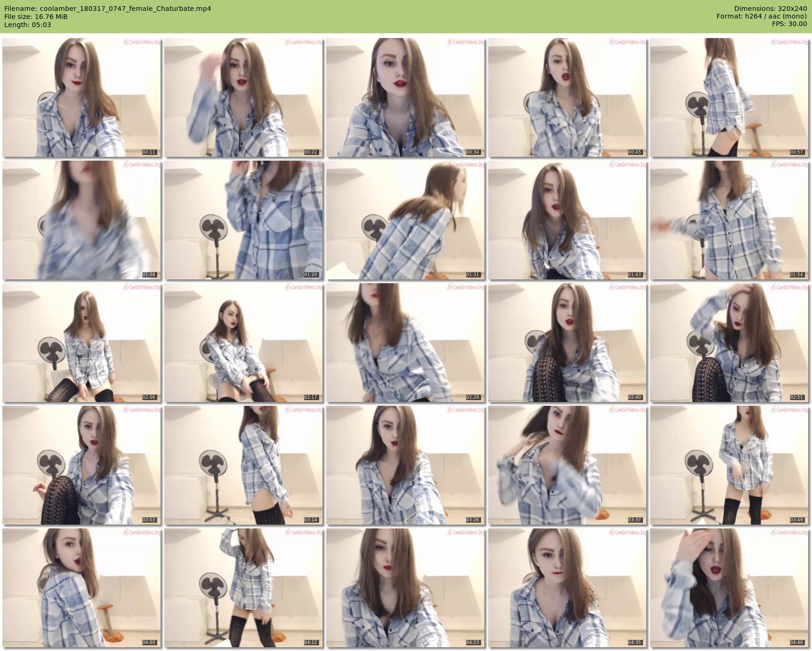The height and width of the screenshot is (651, 812).
Task: Open the thumbnail stamped 04:46
Action: pyautogui.click(x=729, y=588)
